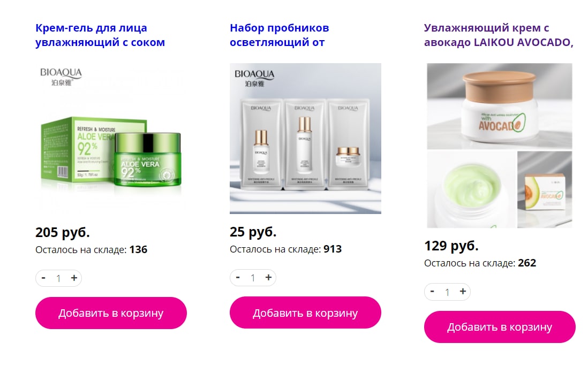Add the Aloe Vera cream-gel to cart
Screen dimensions: 588x366
[111, 313]
